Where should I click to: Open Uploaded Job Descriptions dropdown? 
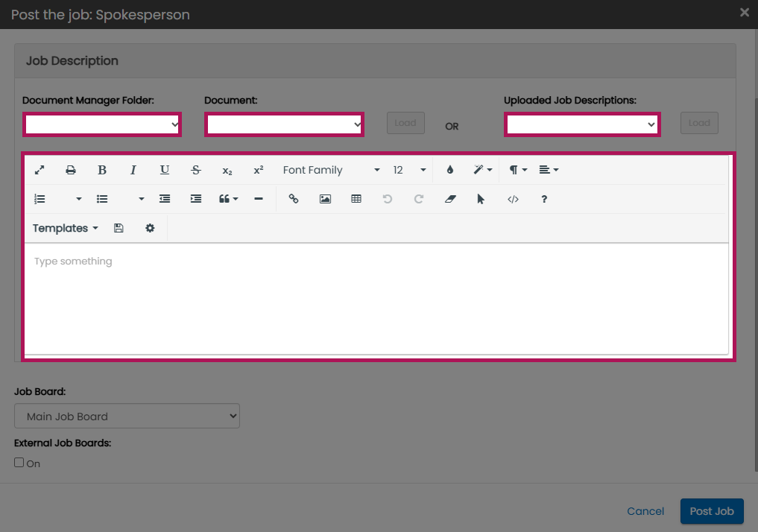582,124
